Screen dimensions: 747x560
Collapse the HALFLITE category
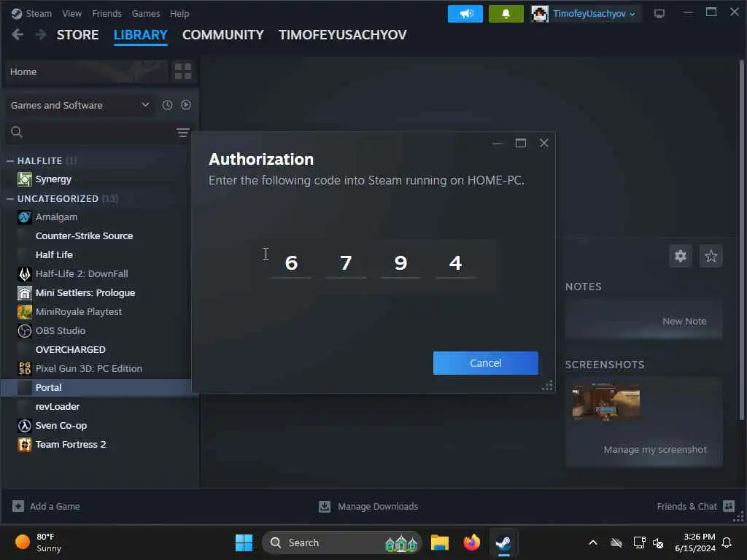pos(10,161)
